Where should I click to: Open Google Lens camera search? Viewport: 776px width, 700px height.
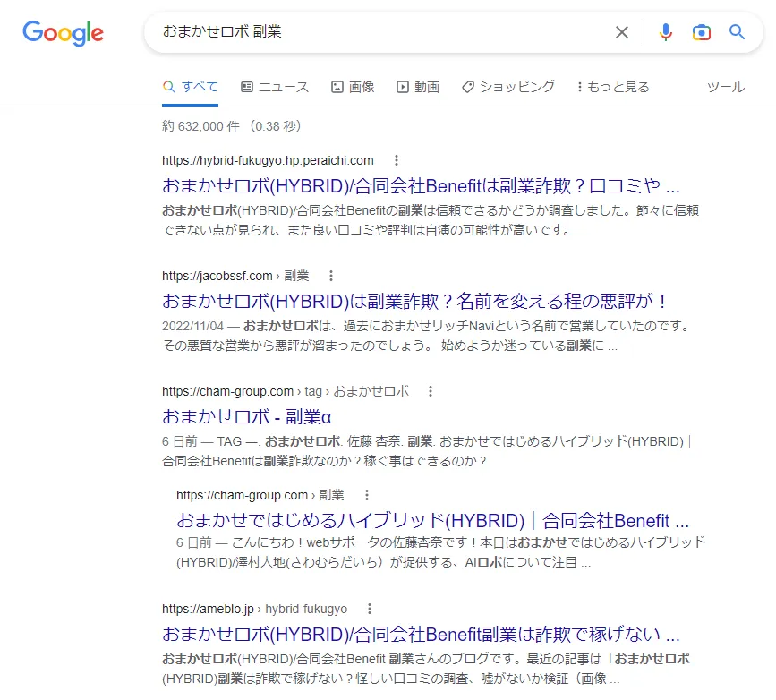point(701,32)
